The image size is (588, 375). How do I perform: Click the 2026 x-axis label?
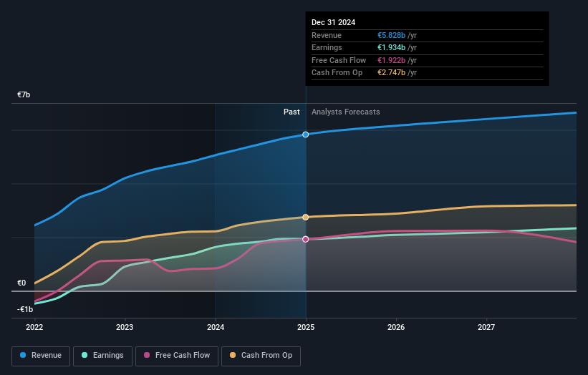(x=396, y=328)
